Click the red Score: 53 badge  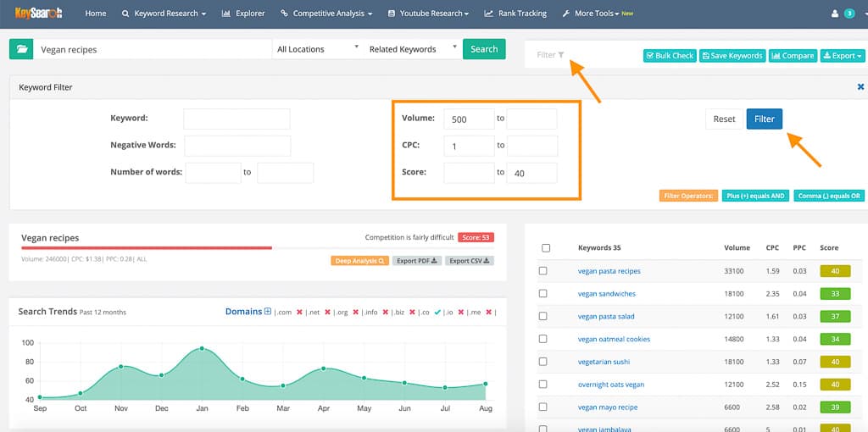(476, 237)
